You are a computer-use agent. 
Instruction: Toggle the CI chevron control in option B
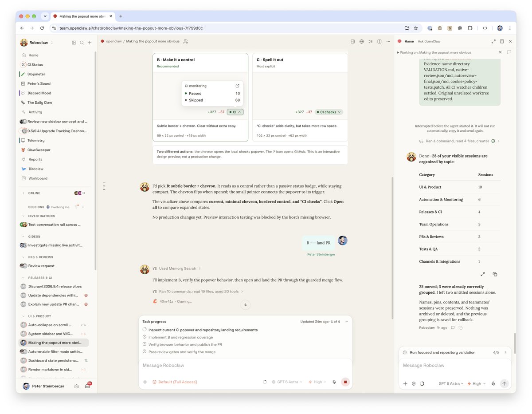[x=235, y=112]
